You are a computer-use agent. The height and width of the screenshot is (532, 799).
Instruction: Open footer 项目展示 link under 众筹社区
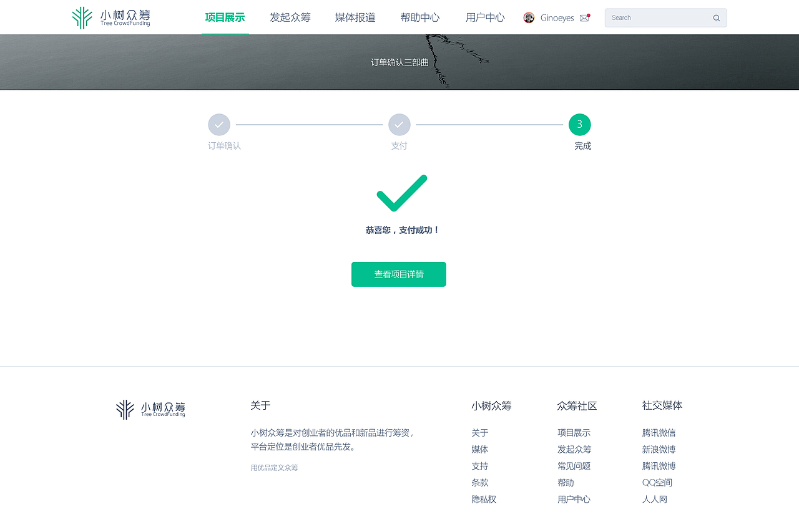[574, 433]
